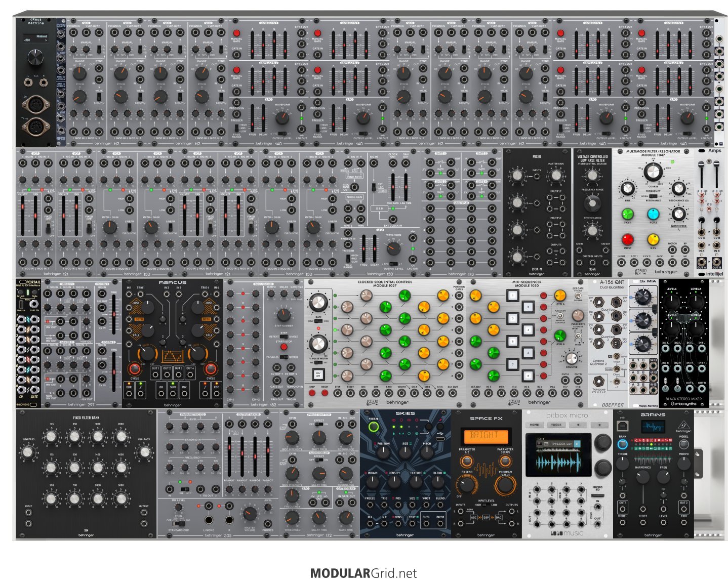The image size is (728, 584).
Task: Select the green FCV 1 knob on module 1047
Action: 627,214
